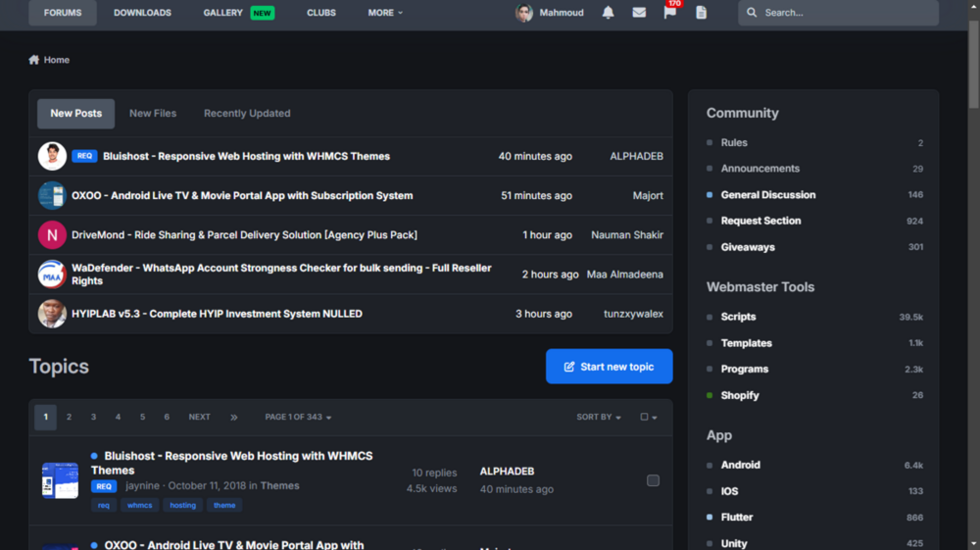Switch to the New Files tab
The width and height of the screenshot is (980, 550).
153,114
